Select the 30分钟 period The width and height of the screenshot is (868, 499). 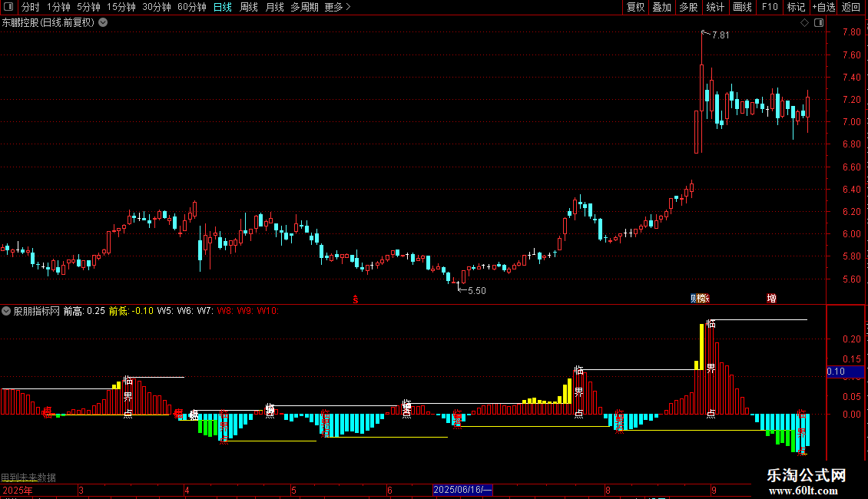[x=156, y=7]
